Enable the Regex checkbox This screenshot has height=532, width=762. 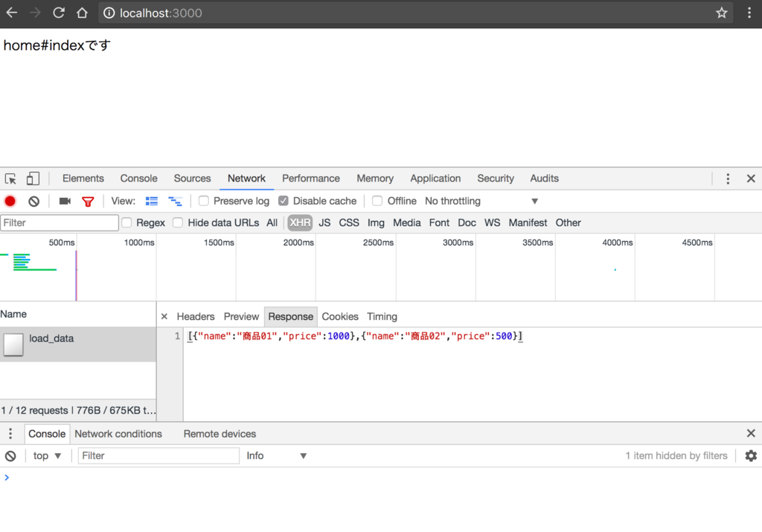click(127, 222)
